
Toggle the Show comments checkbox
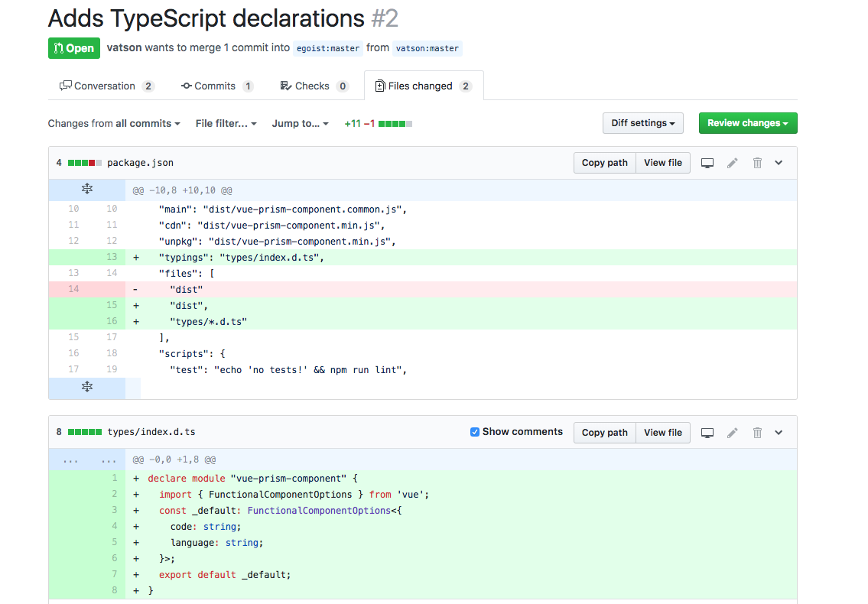pyautogui.click(x=475, y=432)
